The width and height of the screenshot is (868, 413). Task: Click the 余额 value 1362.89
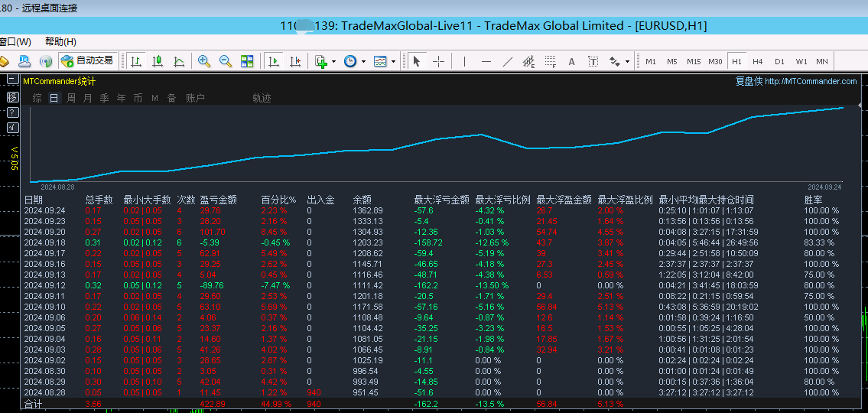[368, 210]
